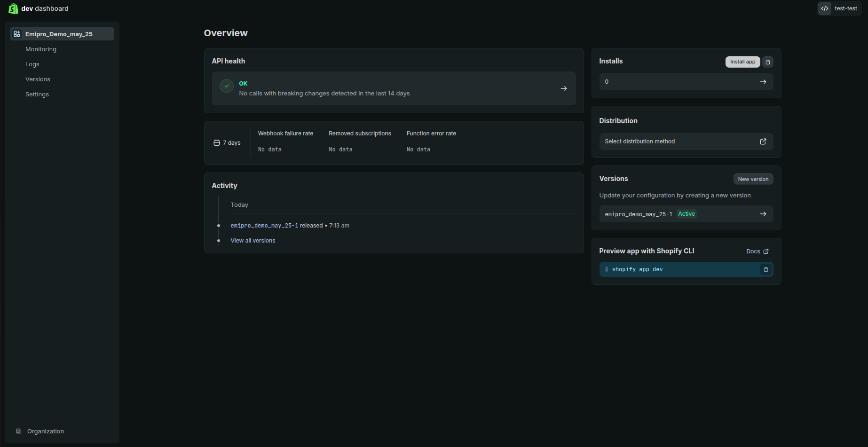Open Monitoring in the sidebar

[41, 49]
